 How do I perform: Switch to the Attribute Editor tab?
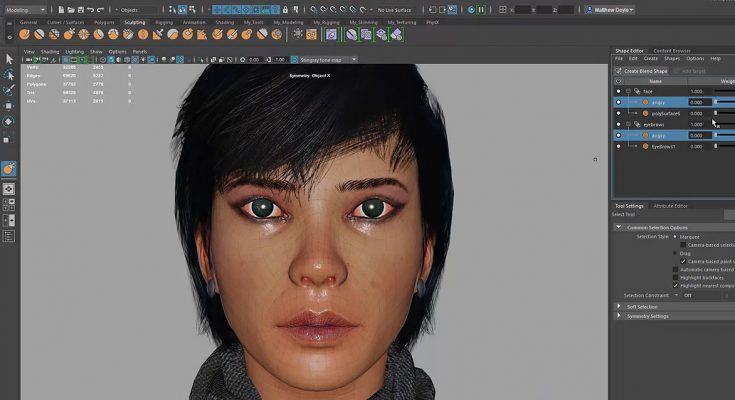[670, 206]
